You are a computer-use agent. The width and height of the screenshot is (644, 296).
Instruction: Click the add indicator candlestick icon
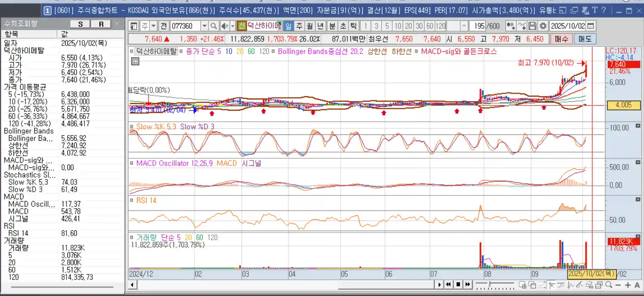pos(511,26)
